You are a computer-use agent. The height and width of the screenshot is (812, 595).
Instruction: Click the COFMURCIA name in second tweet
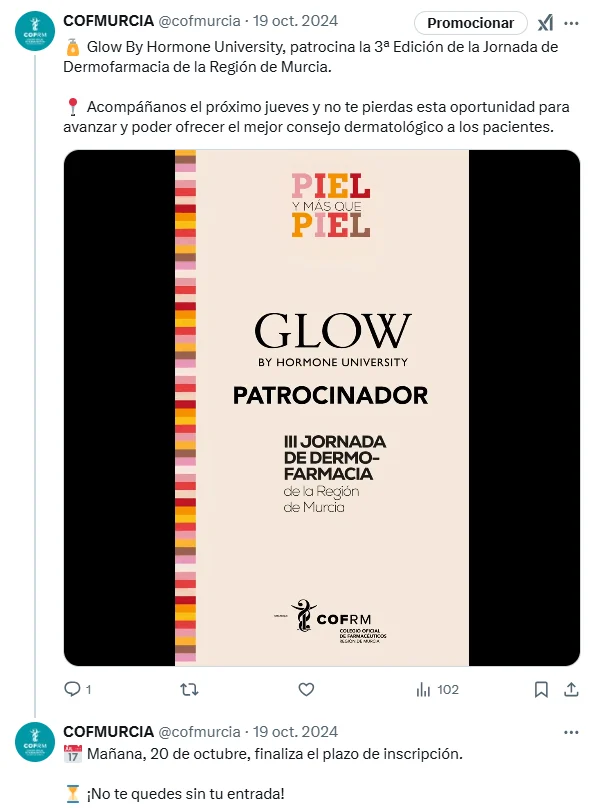coord(109,731)
